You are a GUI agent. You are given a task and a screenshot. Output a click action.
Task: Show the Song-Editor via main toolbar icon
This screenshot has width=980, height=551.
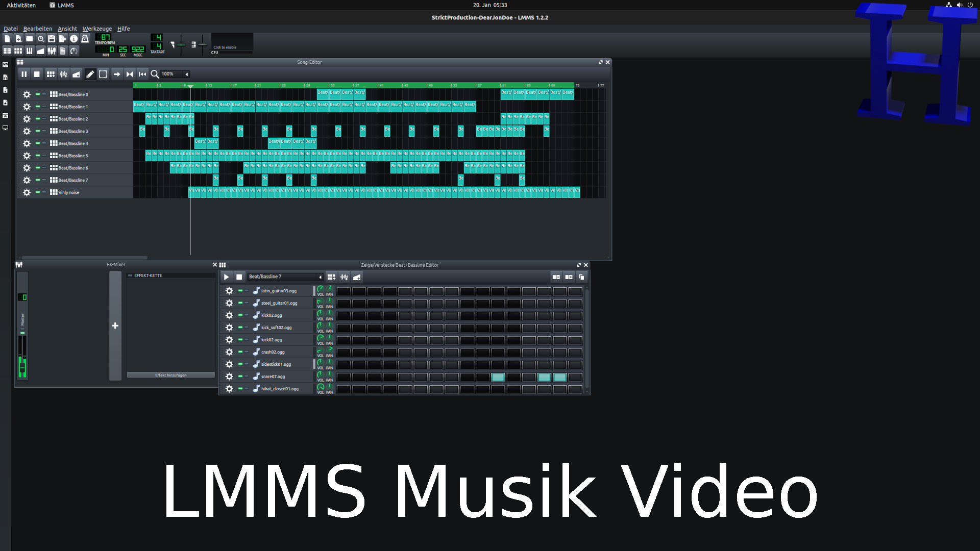(7, 51)
